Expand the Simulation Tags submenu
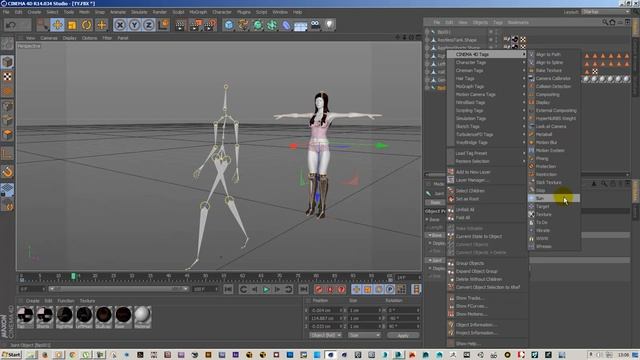Viewport: 640px width, 360px height. 487,118
